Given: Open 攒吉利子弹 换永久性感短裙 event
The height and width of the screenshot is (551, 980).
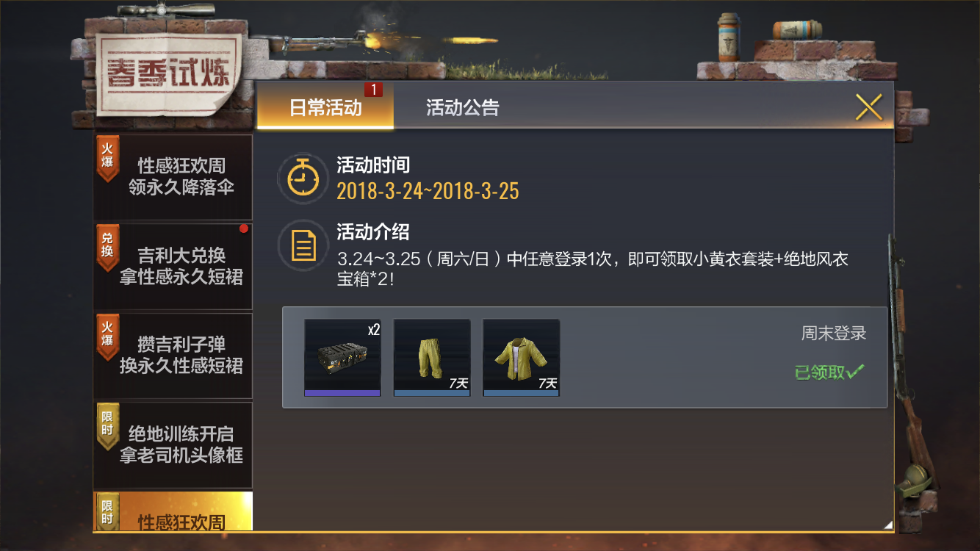Looking at the screenshot, I should pyautogui.click(x=173, y=355).
